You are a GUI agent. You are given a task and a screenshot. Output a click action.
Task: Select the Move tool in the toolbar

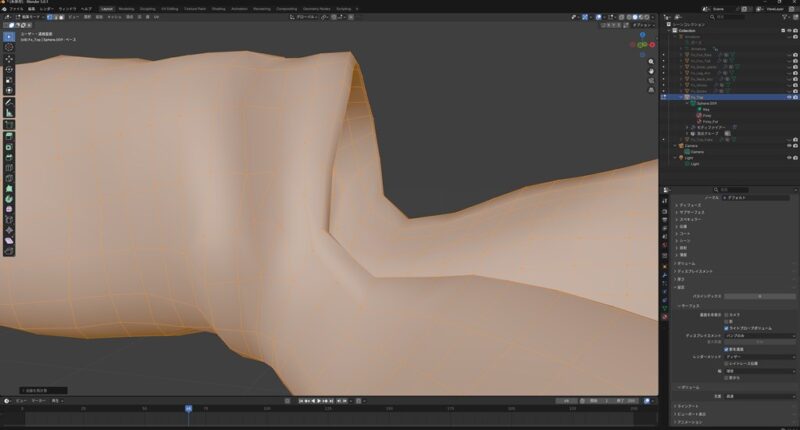tap(9, 59)
